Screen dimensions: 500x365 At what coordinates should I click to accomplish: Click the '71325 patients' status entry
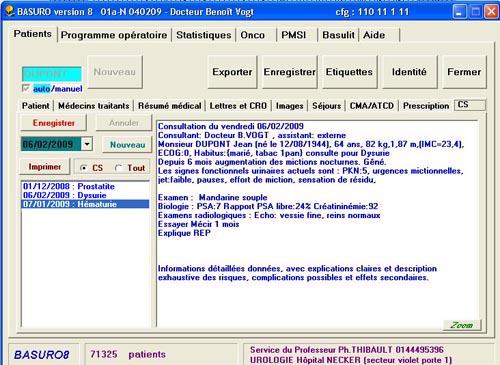click(128, 354)
